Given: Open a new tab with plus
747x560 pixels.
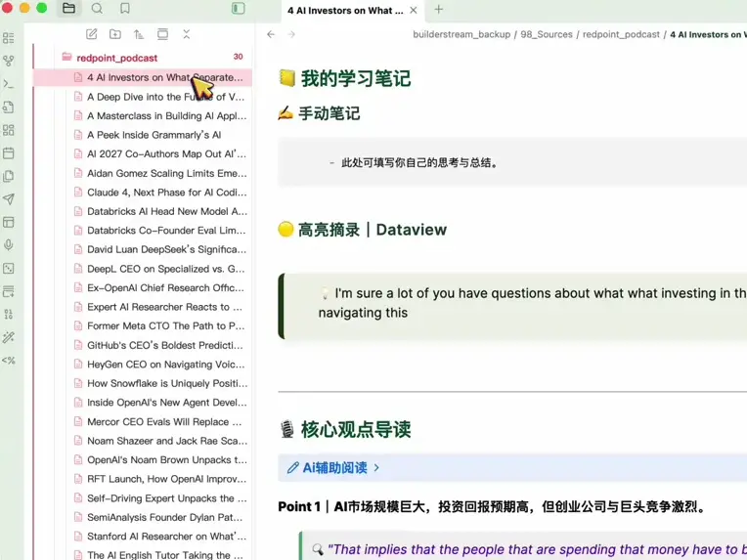Looking at the screenshot, I should tap(438, 10).
